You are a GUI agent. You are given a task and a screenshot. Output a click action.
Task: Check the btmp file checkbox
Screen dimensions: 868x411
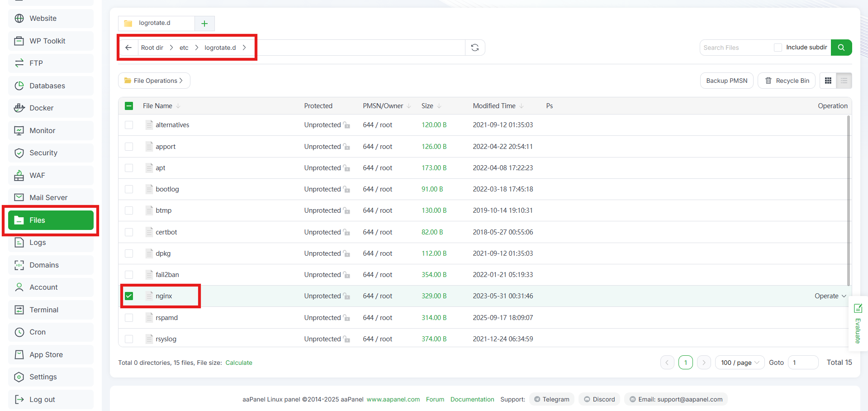(x=129, y=210)
